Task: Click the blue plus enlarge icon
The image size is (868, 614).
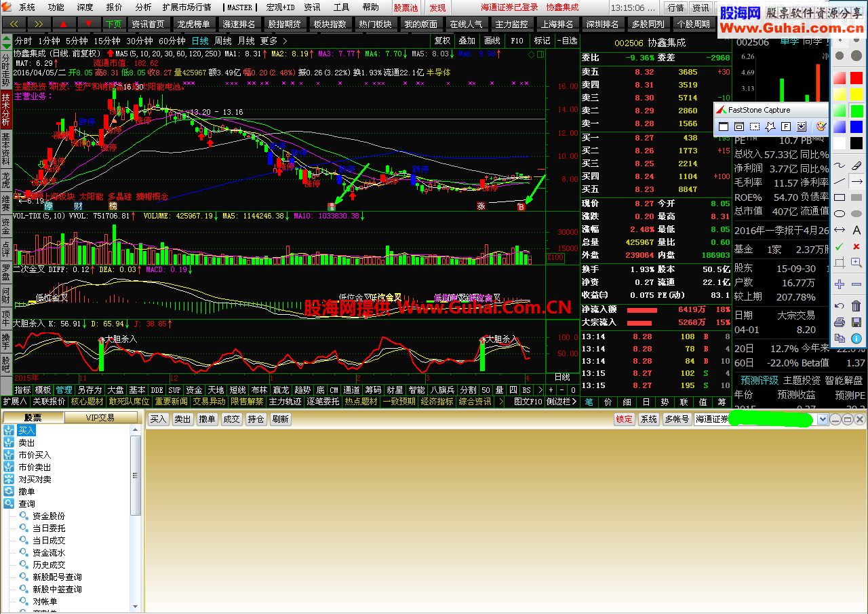Action: pyautogui.click(x=840, y=284)
